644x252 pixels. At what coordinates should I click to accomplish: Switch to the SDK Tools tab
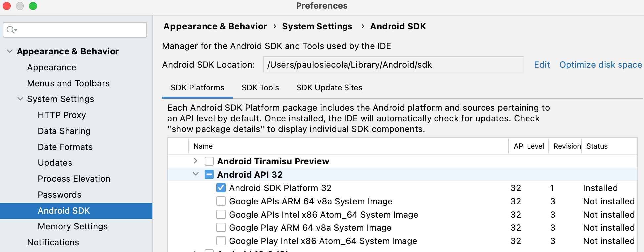coord(260,88)
